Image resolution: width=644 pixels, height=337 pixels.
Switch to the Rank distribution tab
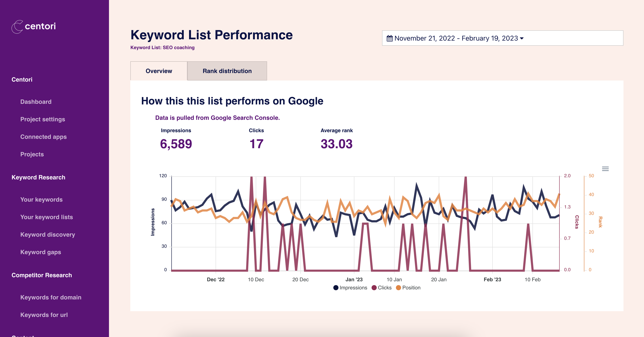227,71
